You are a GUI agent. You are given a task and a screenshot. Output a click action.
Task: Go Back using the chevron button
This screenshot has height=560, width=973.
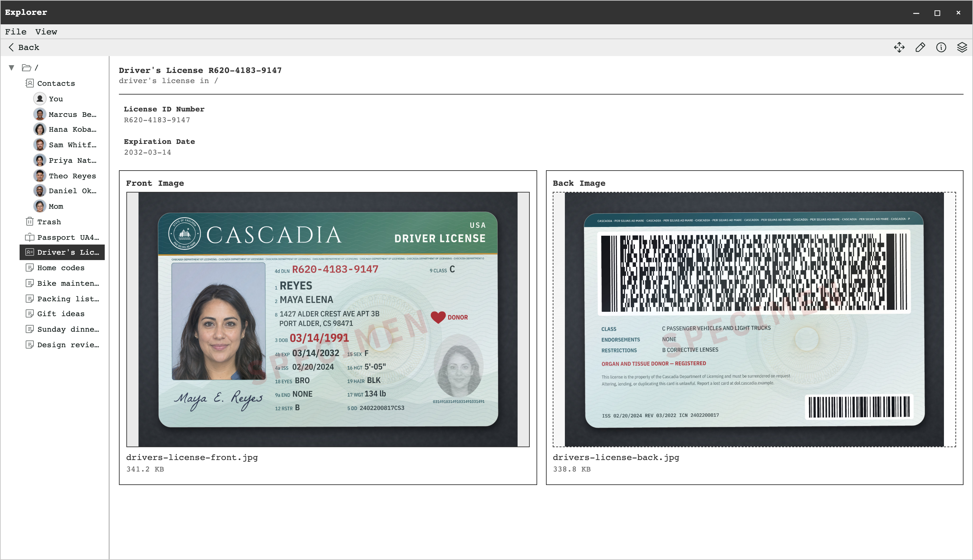pos(23,47)
